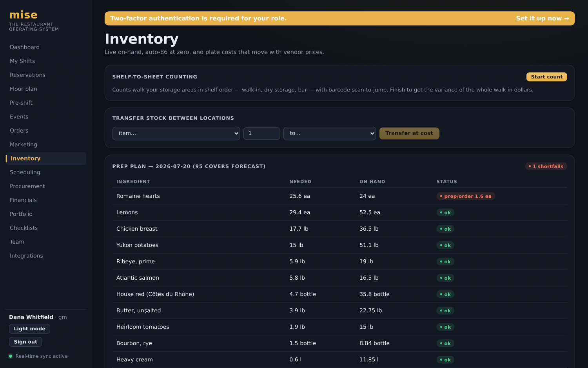Click the Transfer at cost button
588x368 pixels.
pyautogui.click(x=409, y=133)
